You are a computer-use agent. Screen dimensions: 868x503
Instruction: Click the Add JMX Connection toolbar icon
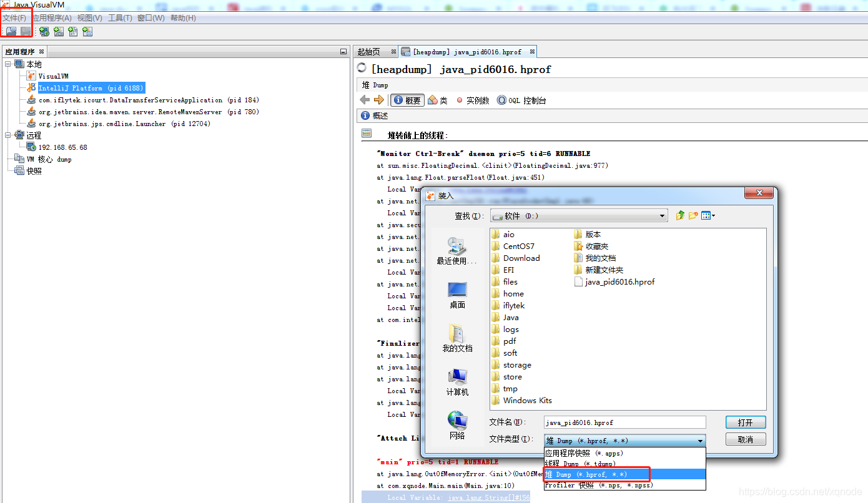click(59, 31)
